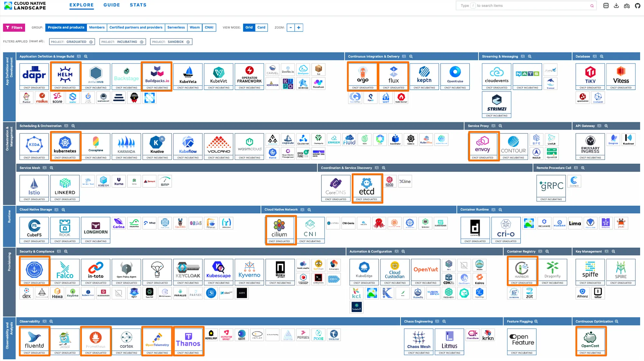Click the Flux project logo
The width and height of the screenshot is (644, 361).
393,76
